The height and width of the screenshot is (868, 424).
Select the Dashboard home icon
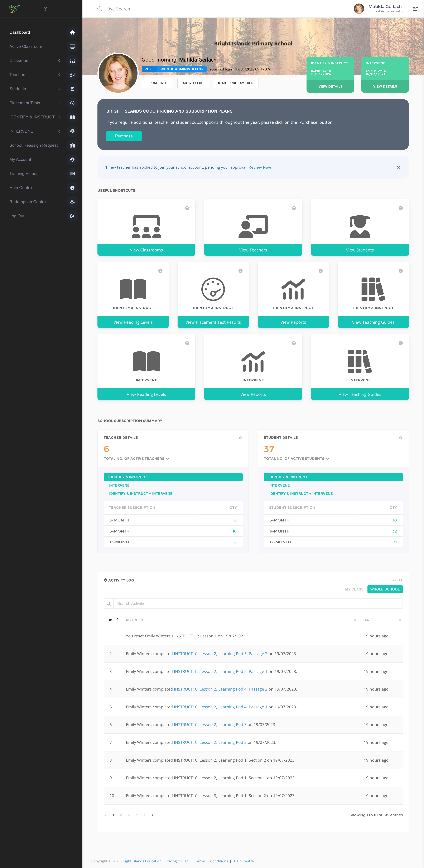pyautogui.click(x=72, y=32)
